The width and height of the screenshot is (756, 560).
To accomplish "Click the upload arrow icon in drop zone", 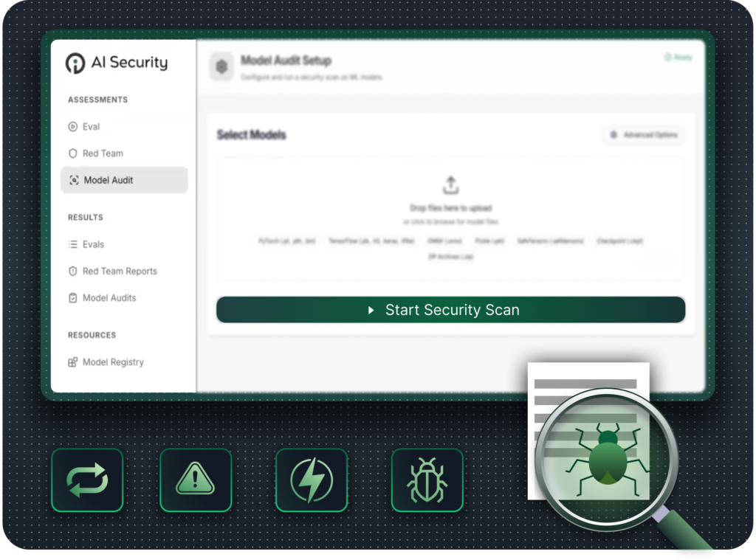I will click(x=450, y=185).
